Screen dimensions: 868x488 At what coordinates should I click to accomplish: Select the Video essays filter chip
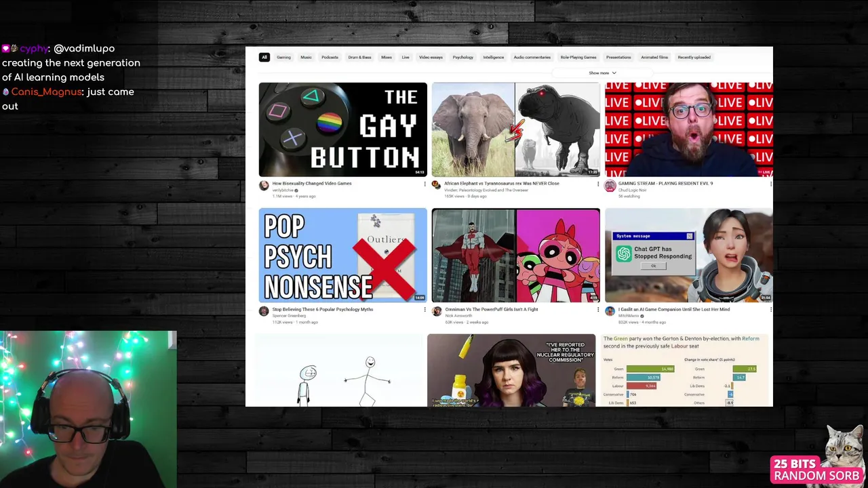[x=431, y=57]
